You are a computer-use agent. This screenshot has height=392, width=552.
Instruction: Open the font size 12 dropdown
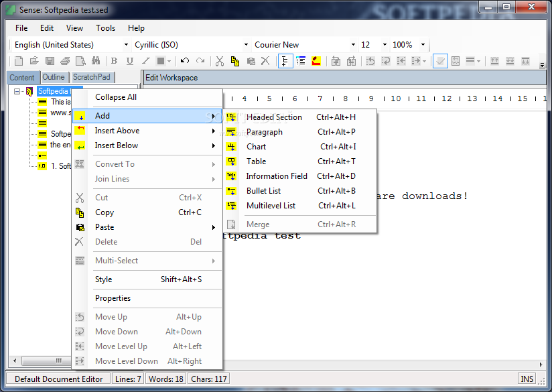point(385,45)
